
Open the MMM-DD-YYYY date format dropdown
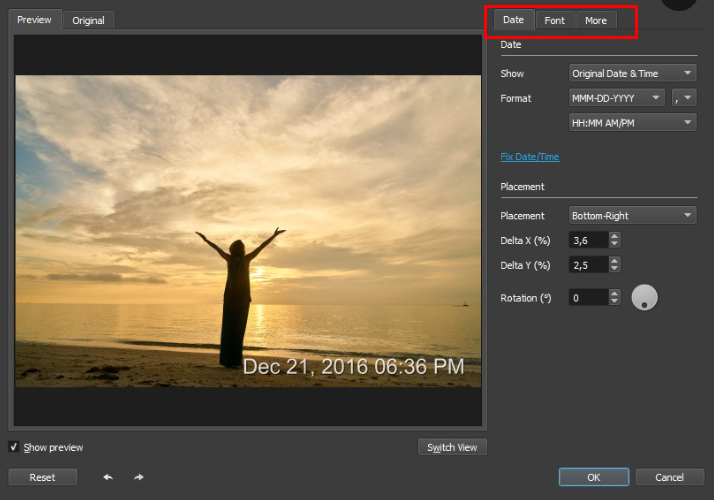[x=617, y=98]
